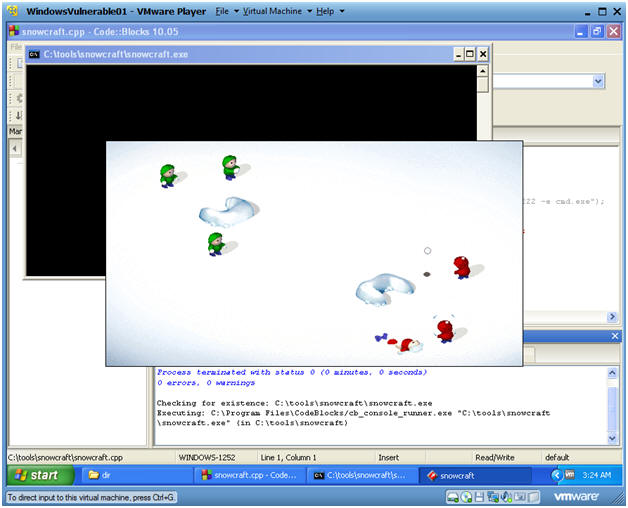Viewport: 628px width, 508px height.
Task: Switch to the snowcraft game taskbar button
Action: pos(475,475)
